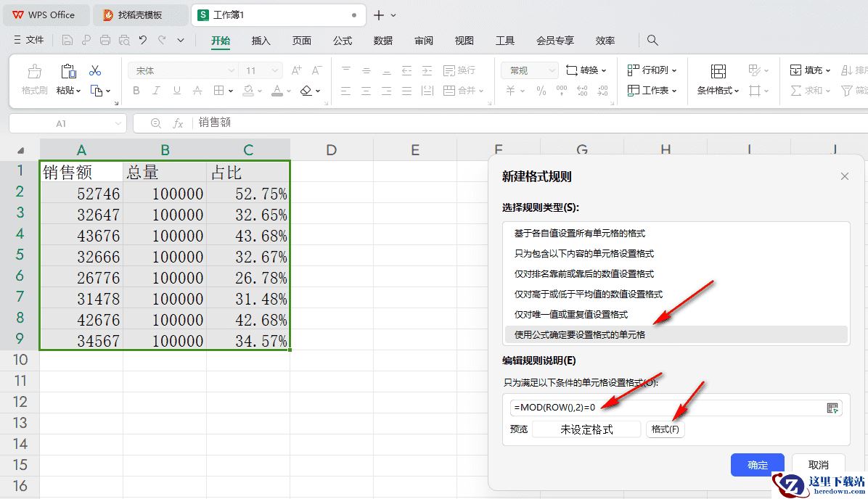Open the 工作表 worksheet dropdown
This screenshot has height=499, width=868.
coord(652,90)
